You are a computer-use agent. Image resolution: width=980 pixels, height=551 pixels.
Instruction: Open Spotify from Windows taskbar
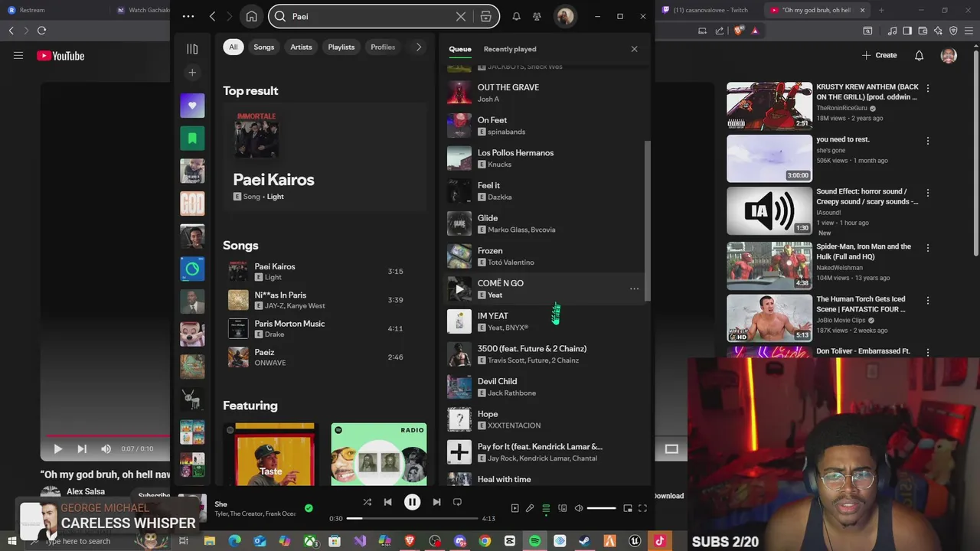[534, 541]
